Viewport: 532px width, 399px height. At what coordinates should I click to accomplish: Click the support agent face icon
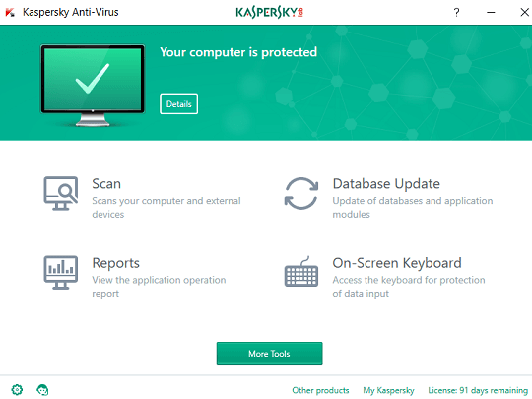[x=42, y=390]
